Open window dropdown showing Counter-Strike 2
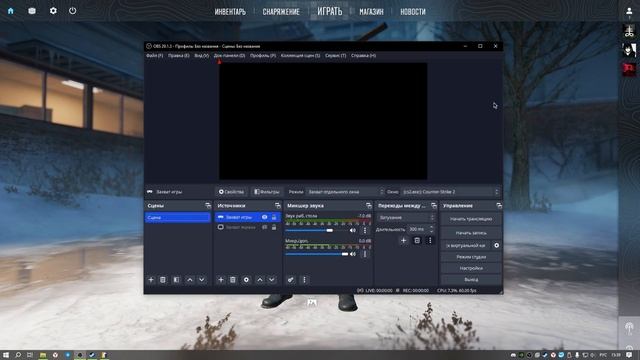This screenshot has width=640, height=360. [450, 191]
